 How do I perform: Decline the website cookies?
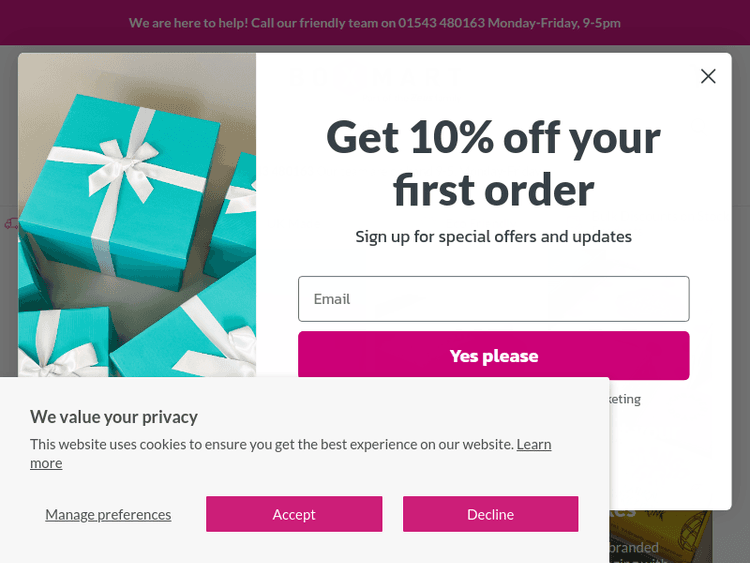[x=490, y=514]
